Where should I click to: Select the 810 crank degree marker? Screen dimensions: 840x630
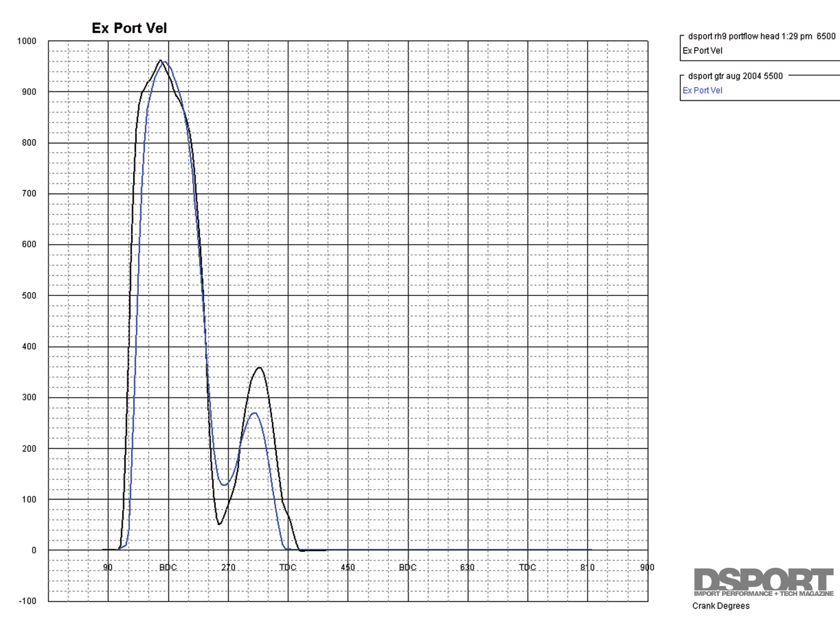pos(588,567)
